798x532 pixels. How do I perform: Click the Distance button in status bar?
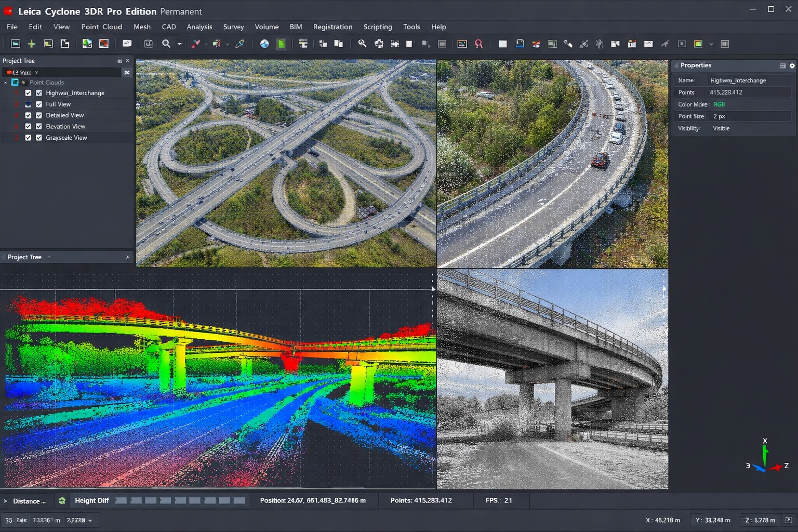29,501
